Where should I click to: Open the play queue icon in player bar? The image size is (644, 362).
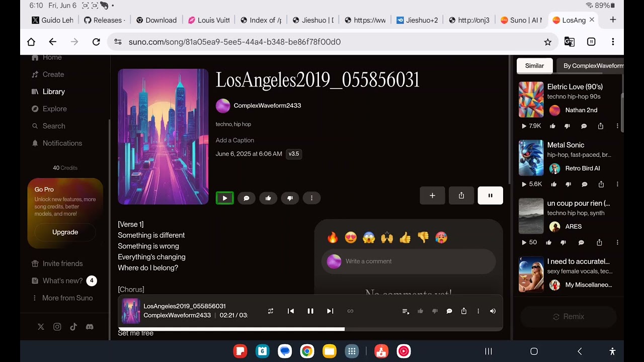coord(406,311)
